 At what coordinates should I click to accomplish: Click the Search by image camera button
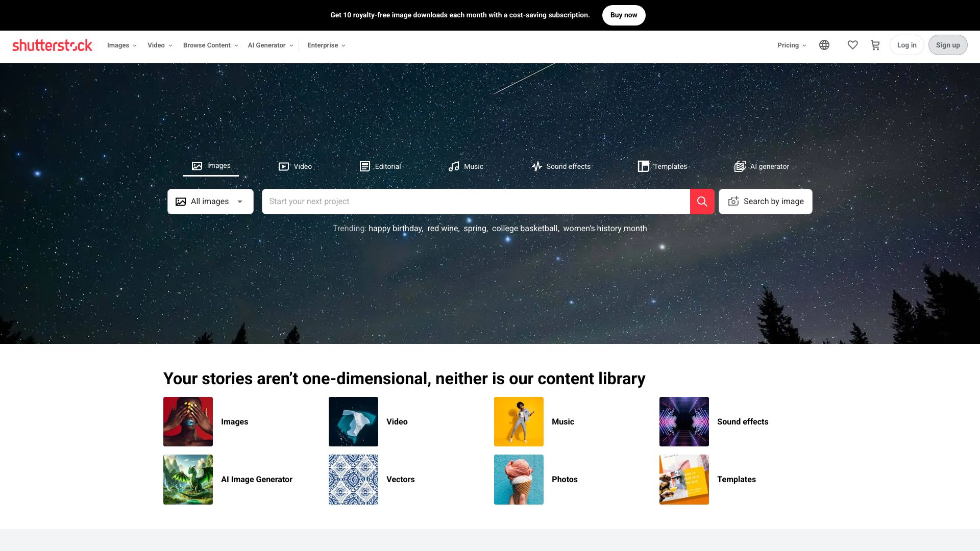click(765, 202)
